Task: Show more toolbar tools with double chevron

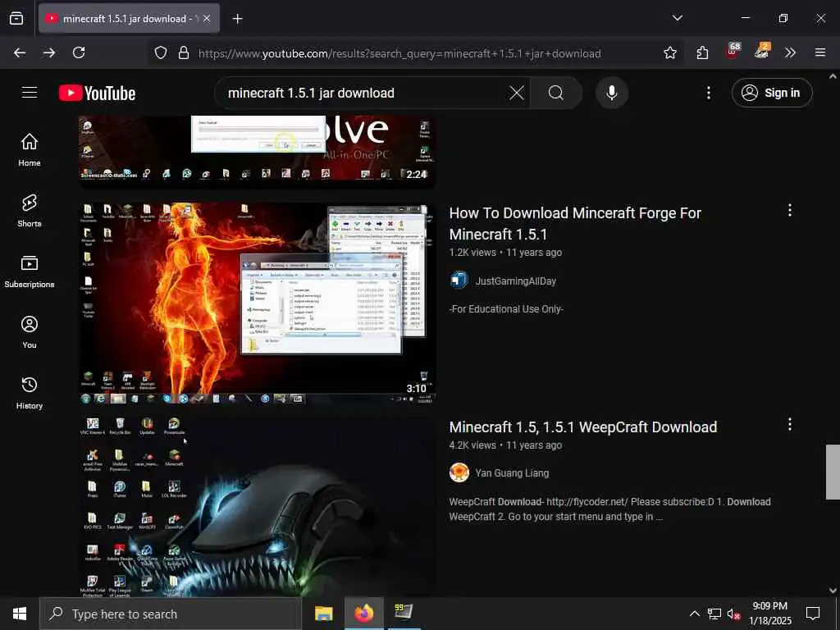Action: (x=790, y=52)
